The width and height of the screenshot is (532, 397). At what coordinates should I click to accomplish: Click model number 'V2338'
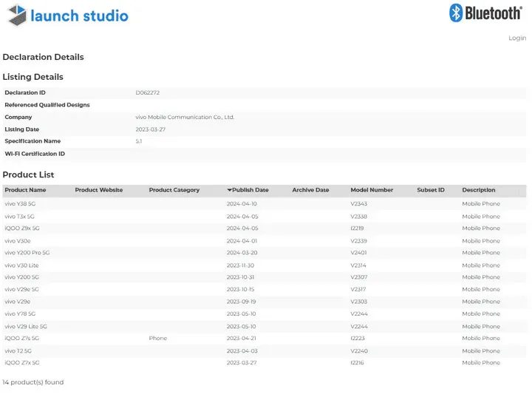point(359,217)
